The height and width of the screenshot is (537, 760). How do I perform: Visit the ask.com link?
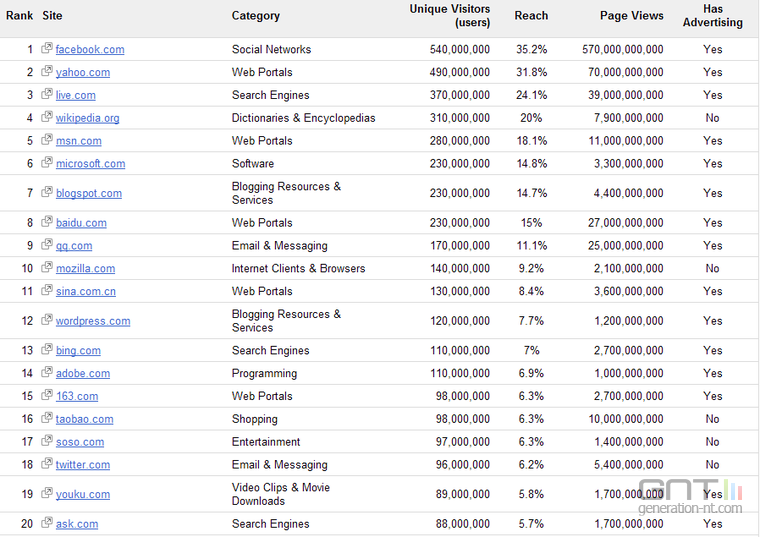point(77,524)
